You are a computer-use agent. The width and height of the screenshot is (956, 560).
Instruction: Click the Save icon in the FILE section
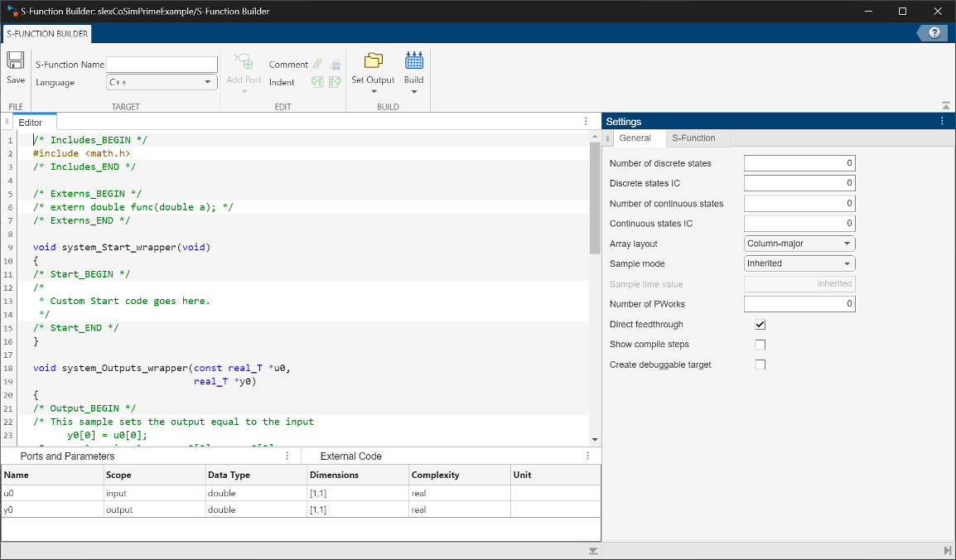pos(15,64)
